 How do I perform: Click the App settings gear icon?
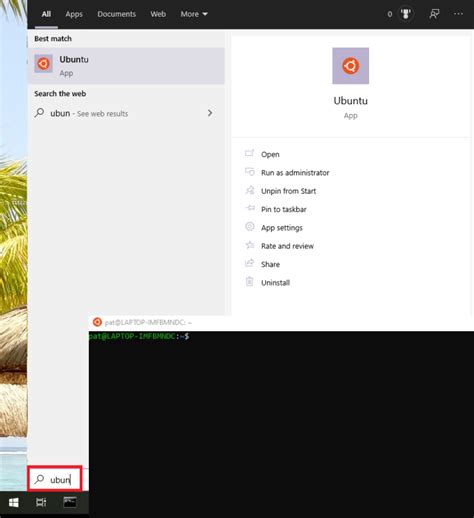(x=250, y=226)
